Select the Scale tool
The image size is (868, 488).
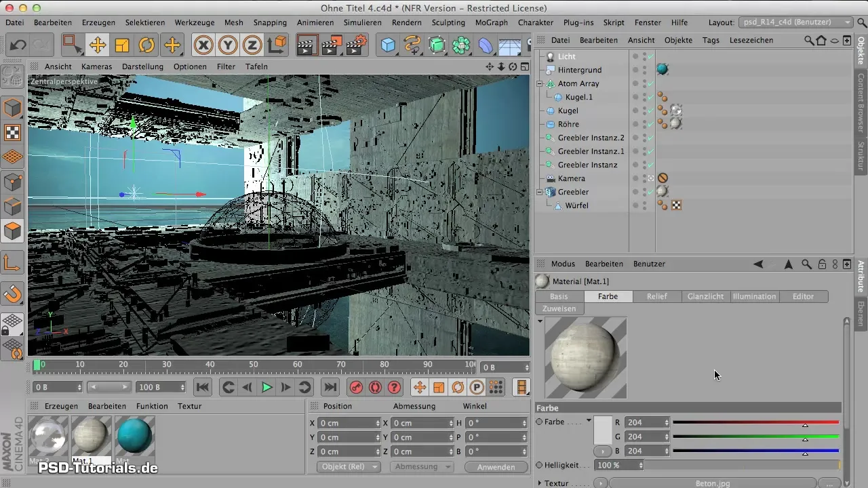[x=122, y=45]
